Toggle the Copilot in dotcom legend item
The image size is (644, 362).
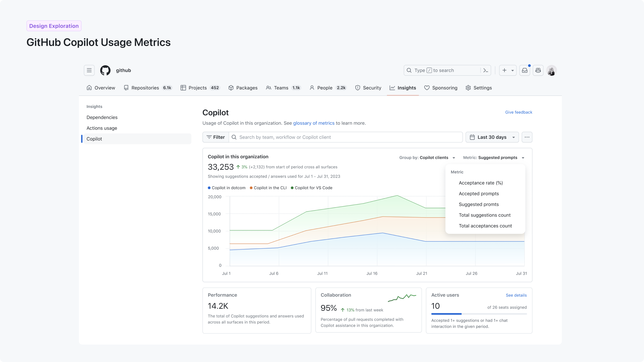point(227,188)
